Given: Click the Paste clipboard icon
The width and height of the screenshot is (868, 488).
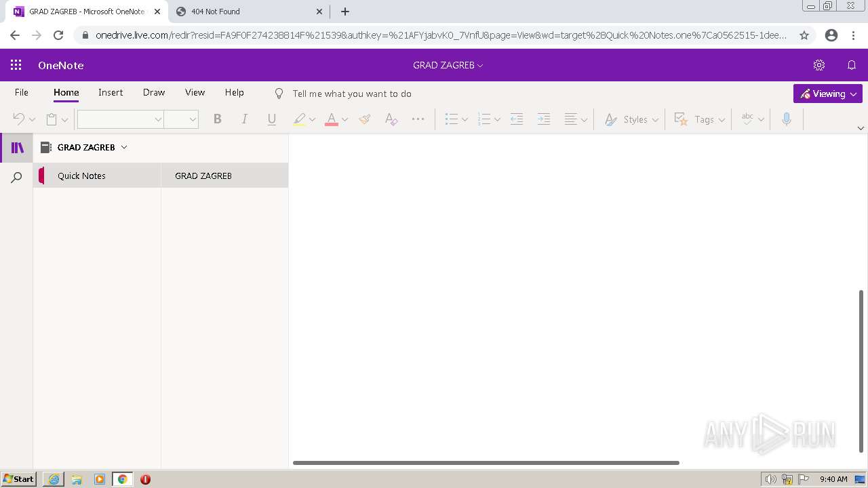Looking at the screenshot, I should pyautogui.click(x=52, y=119).
